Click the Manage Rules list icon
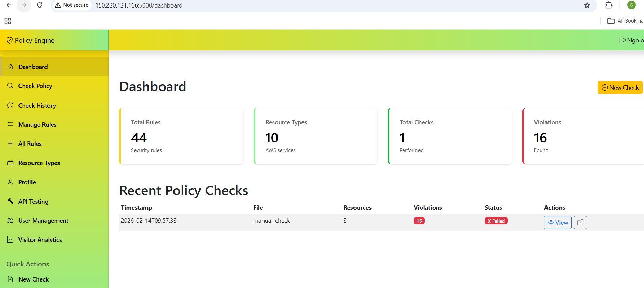Image resolution: width=644 pixels, height=288 pixels. (11, 124)
